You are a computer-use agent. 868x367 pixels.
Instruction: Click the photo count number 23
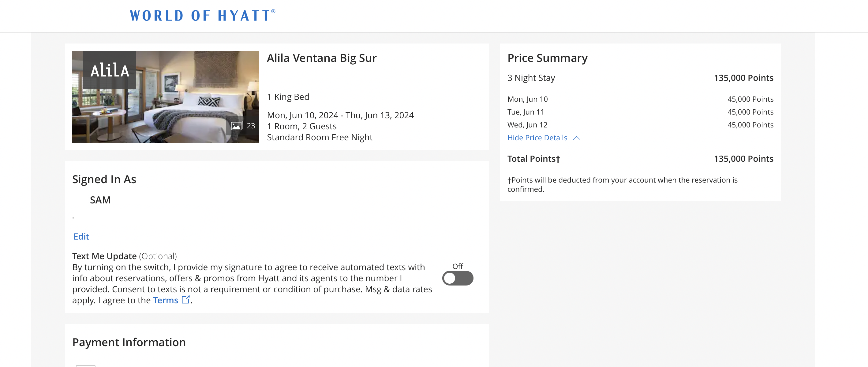point(251,126)
